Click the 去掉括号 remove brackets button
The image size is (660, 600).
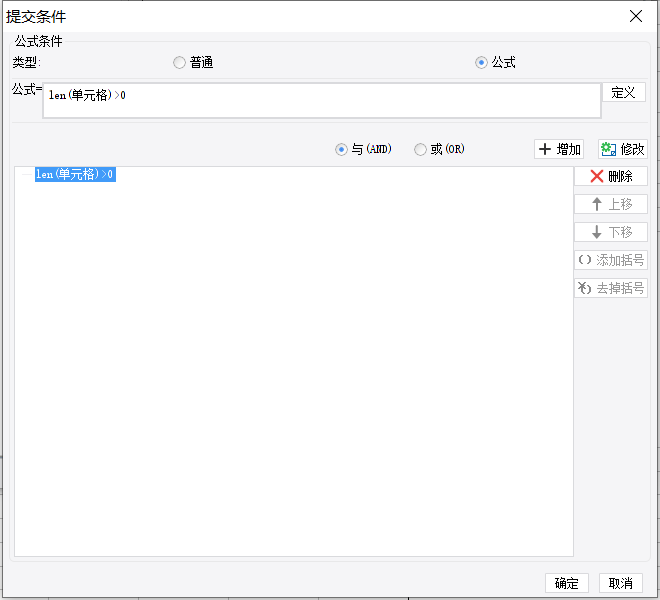coord(611,288)
